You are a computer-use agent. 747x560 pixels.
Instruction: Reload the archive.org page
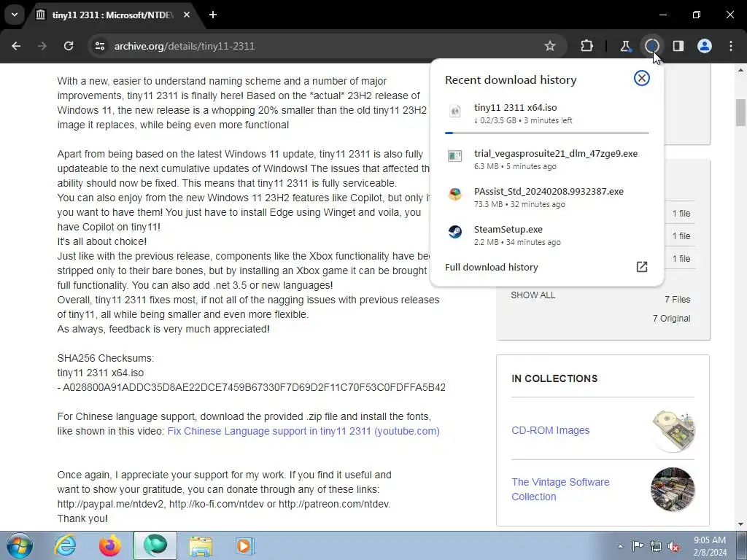point(69,46)
